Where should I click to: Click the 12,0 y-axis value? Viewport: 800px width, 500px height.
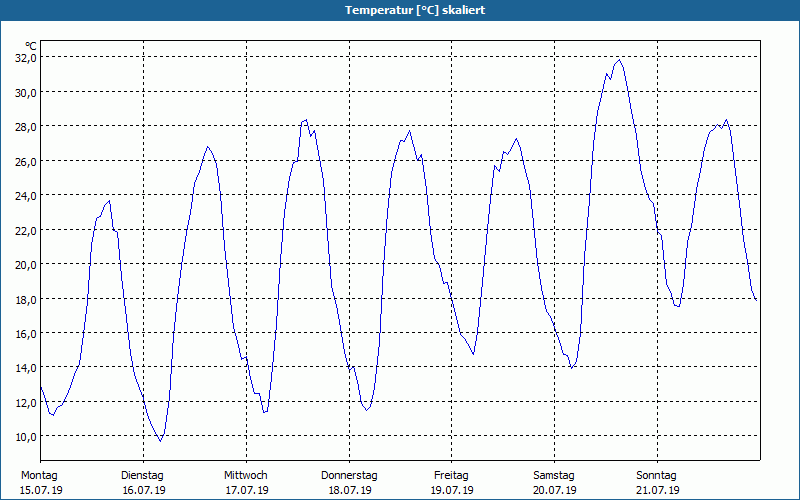pyautogui.click(x=26, y=403)
